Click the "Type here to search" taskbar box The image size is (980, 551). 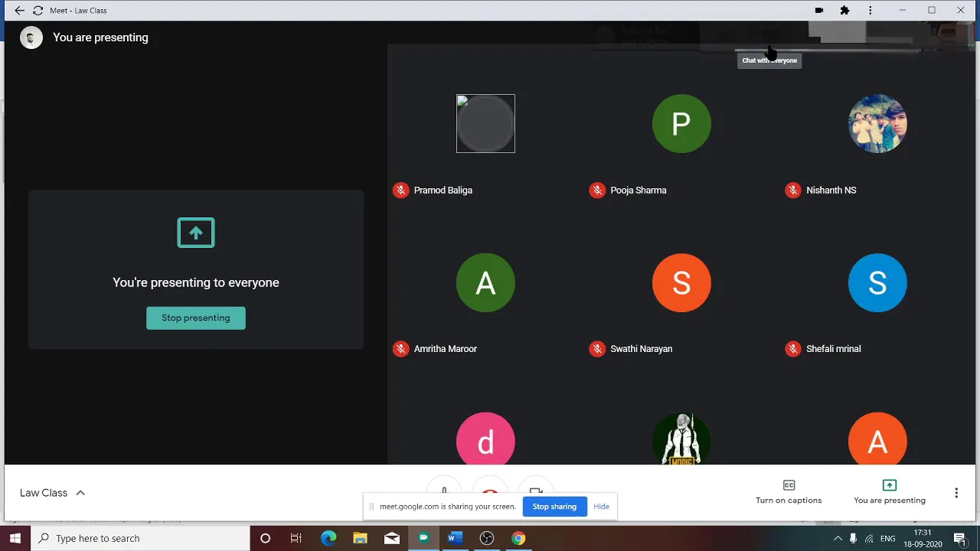pos(140,539)
